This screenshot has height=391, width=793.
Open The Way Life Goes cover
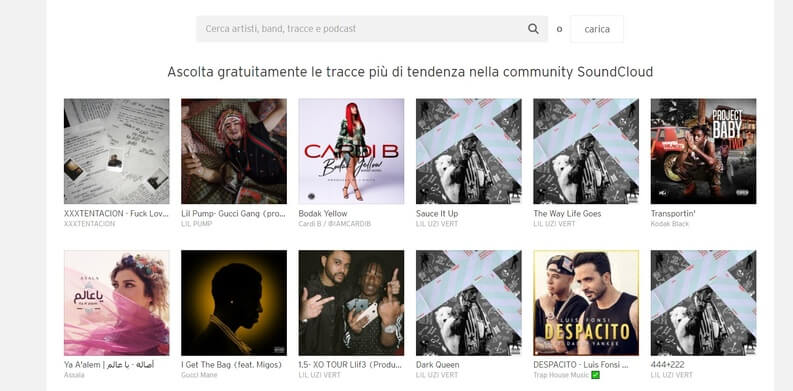[586, 151]
